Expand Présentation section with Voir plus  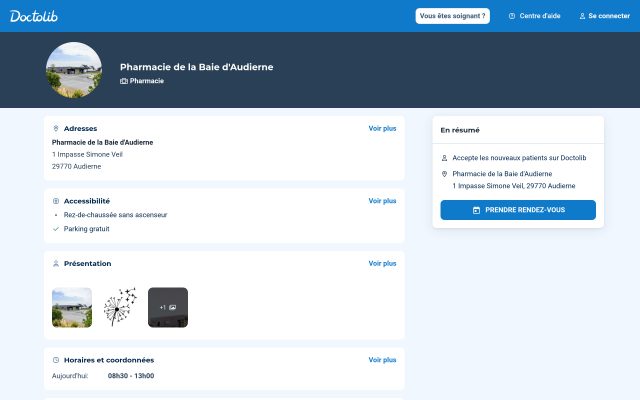coord(382,263)
